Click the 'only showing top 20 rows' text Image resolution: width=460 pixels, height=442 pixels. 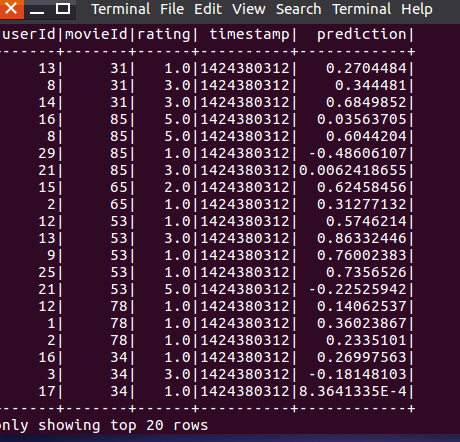104,426
